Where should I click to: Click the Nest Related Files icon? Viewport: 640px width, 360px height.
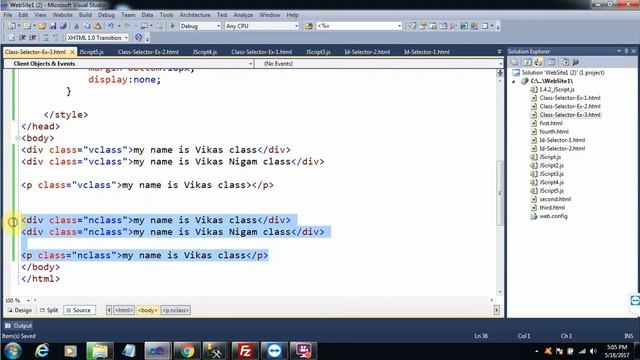pyautogui.click(x=539, y=62)
